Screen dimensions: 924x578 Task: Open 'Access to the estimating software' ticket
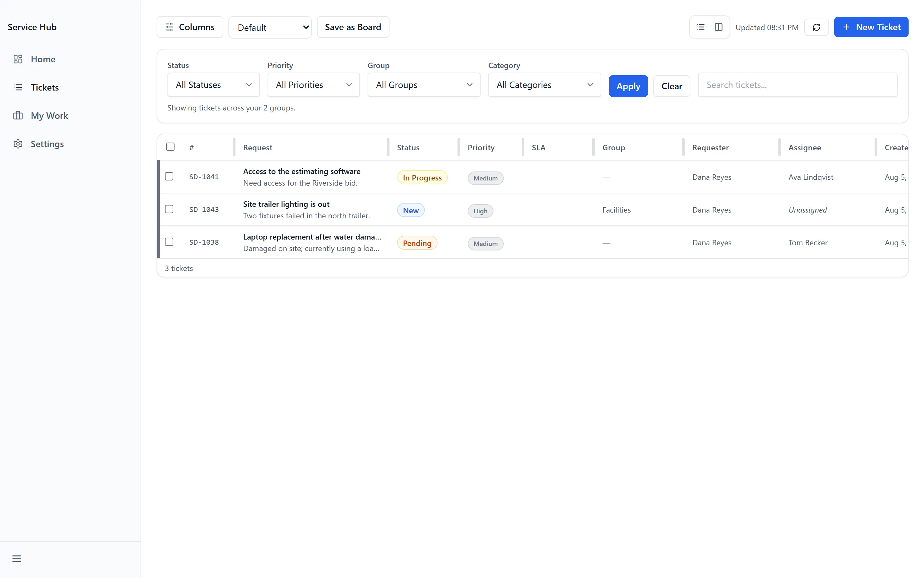(x=302, y=171)
